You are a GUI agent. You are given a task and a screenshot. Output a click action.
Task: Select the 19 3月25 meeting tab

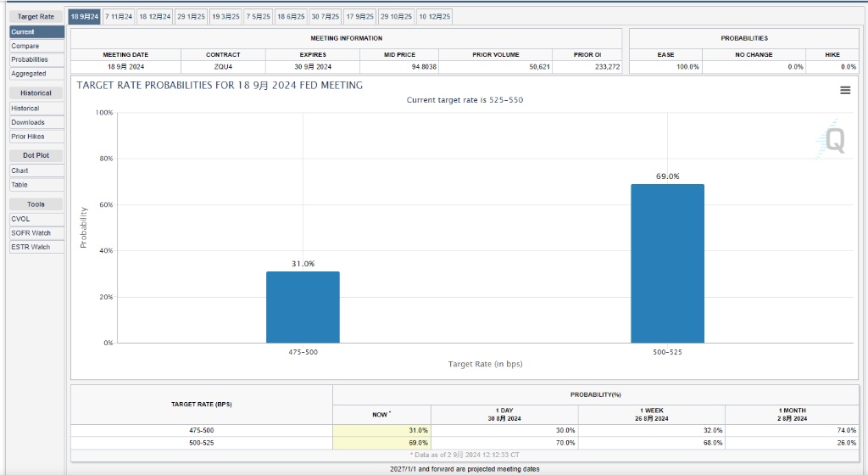pyautogui.click(x=225, y=17)
